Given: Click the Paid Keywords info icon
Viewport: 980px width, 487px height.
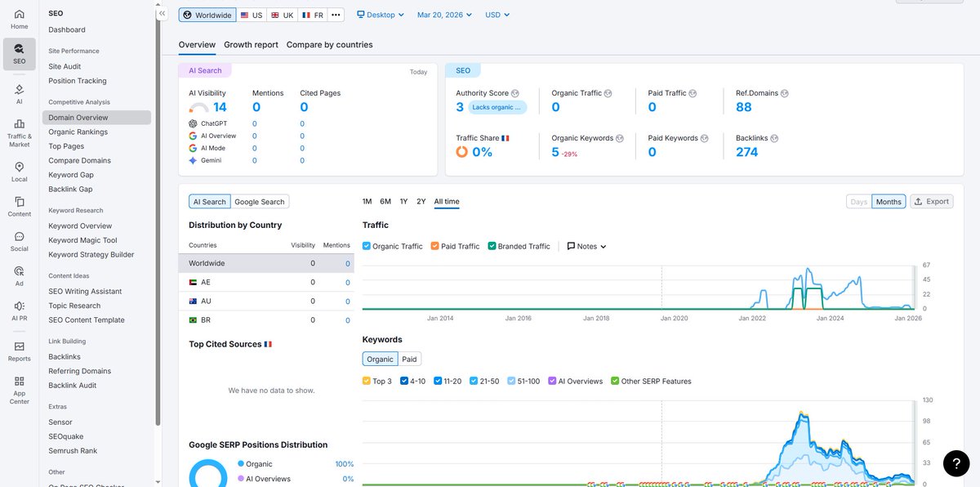Looking at the screenshot, I should coord(704,138).
